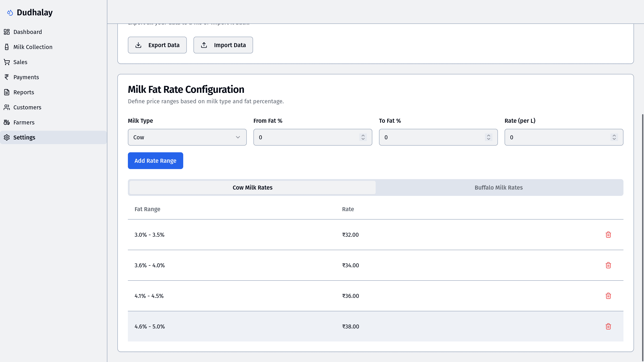Select the Cow Milk Rates tab

pyautogui.click(x=252, y=188)
